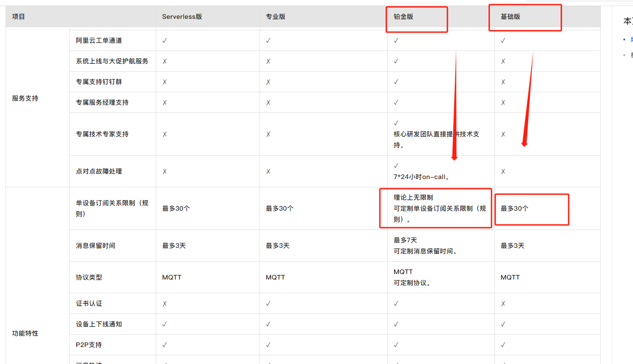Screen dimensions: 633x364
Task: Click the 专属支持钉钉群 check mark under 铂金版
Action: point(396,82)
